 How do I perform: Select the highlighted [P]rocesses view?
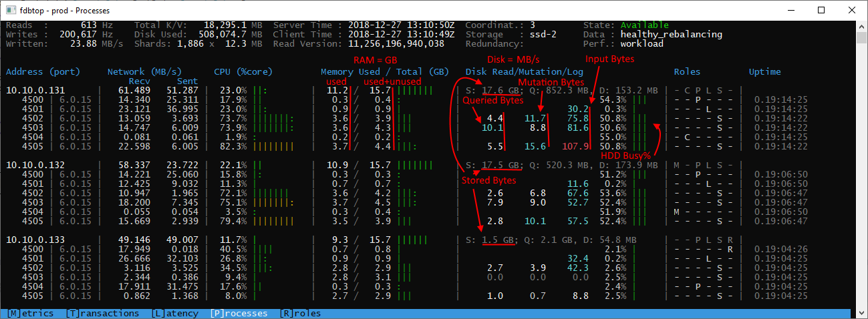pos(239,313)
